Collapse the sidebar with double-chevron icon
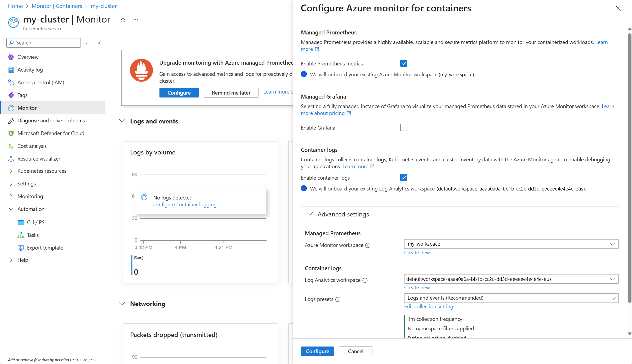Image resolution: width=632 pixels, height=364 pixels. point(99,43)
